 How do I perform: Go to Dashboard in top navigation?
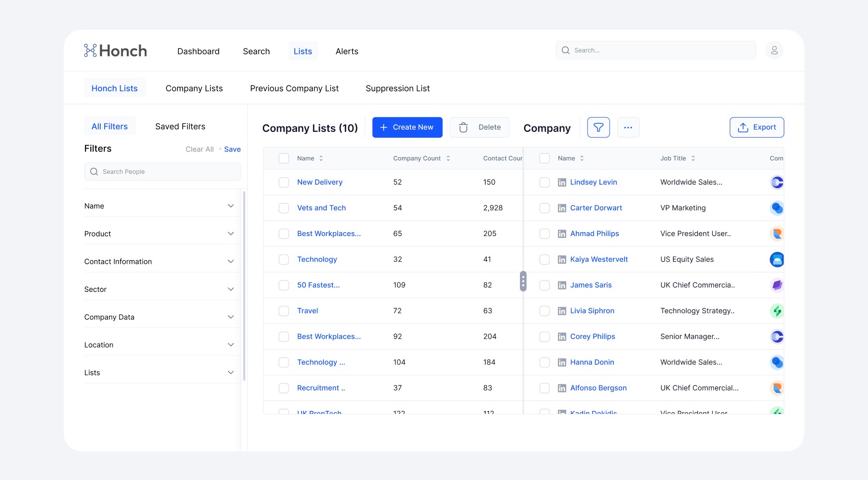(x=198, y=51)
